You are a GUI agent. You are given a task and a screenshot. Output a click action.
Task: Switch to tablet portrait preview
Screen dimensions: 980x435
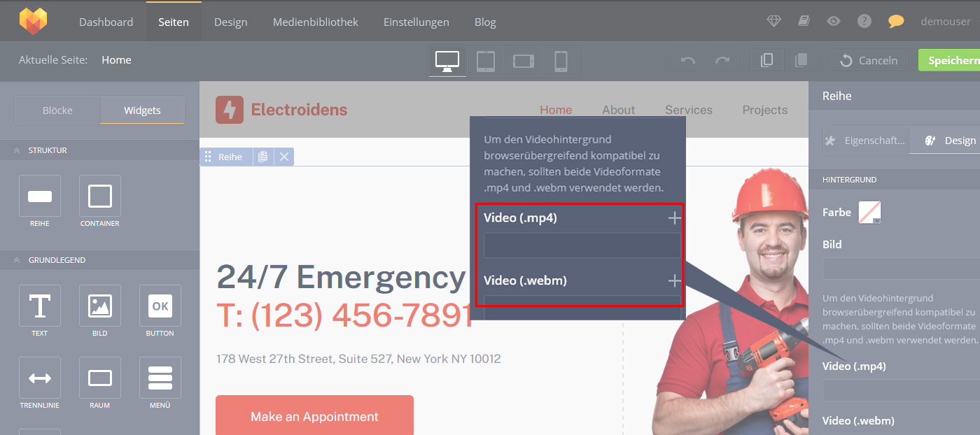pyautogui.click(x=486, y=61)
